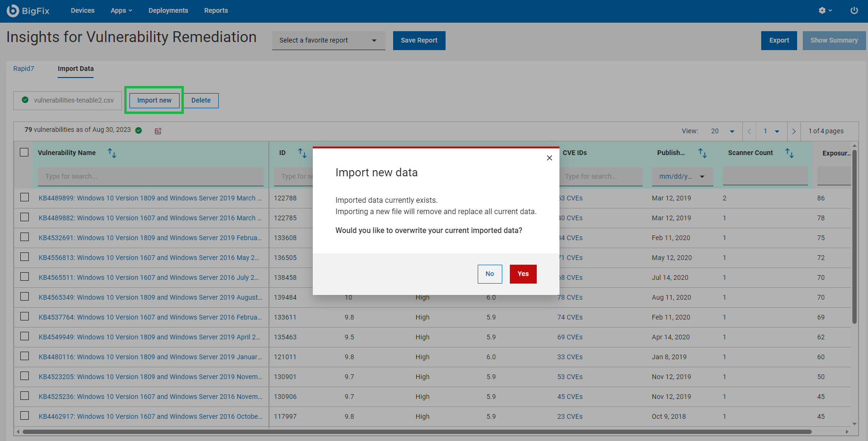Sort by Scanner Count column arrows
This screenshot has width=868, height=441.
789,153
